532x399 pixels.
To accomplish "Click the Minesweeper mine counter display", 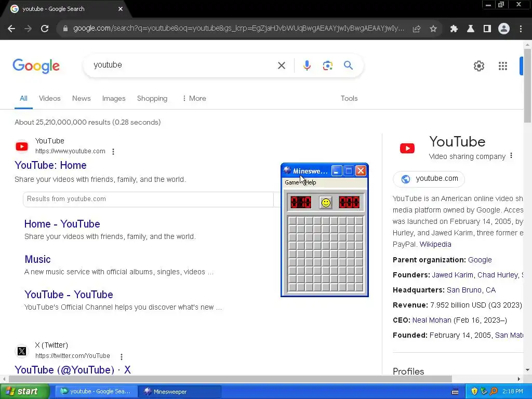I will [x=301, y=203].
